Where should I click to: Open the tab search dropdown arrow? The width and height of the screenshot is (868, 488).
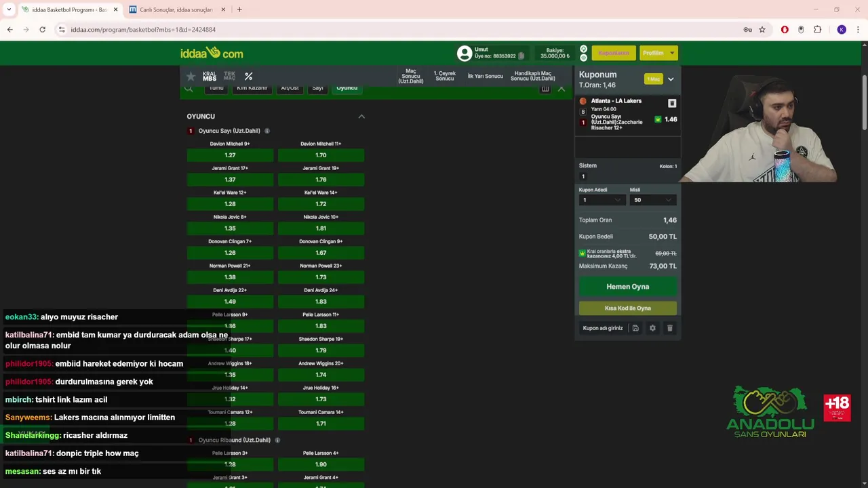[9, 9]
